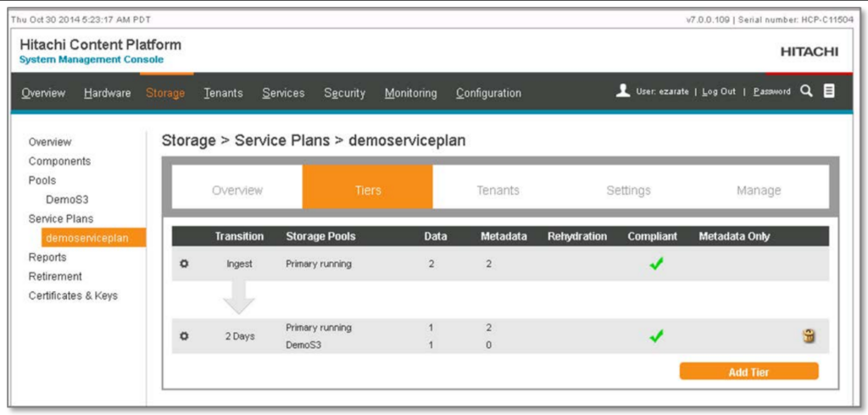Go to sidebar Overview page
868x415 pixels.
point(50,141)
